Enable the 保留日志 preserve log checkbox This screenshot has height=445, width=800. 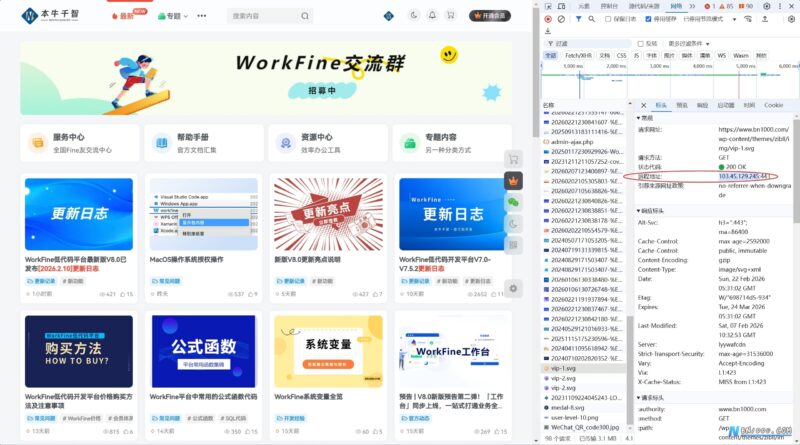tap(608, 19)
